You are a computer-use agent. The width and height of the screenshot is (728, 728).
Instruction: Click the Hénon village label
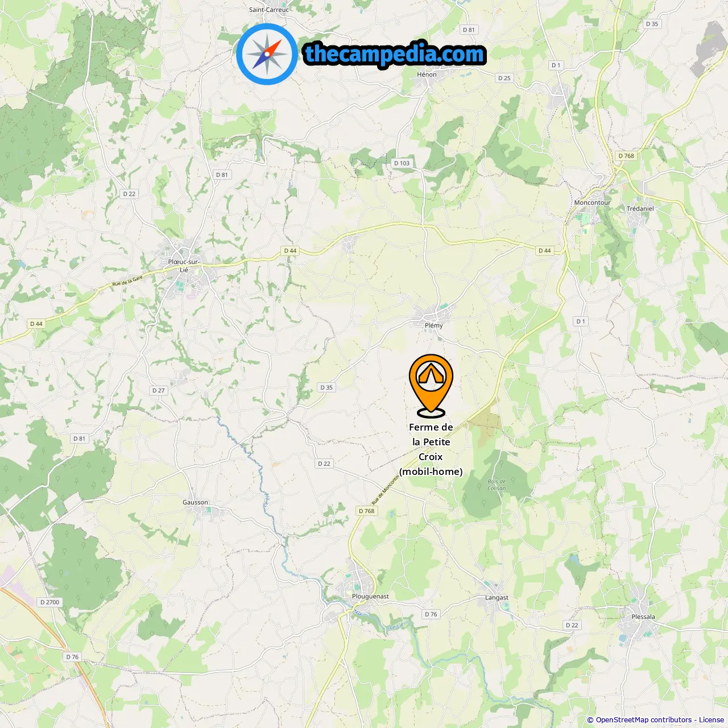click(427, 75)
